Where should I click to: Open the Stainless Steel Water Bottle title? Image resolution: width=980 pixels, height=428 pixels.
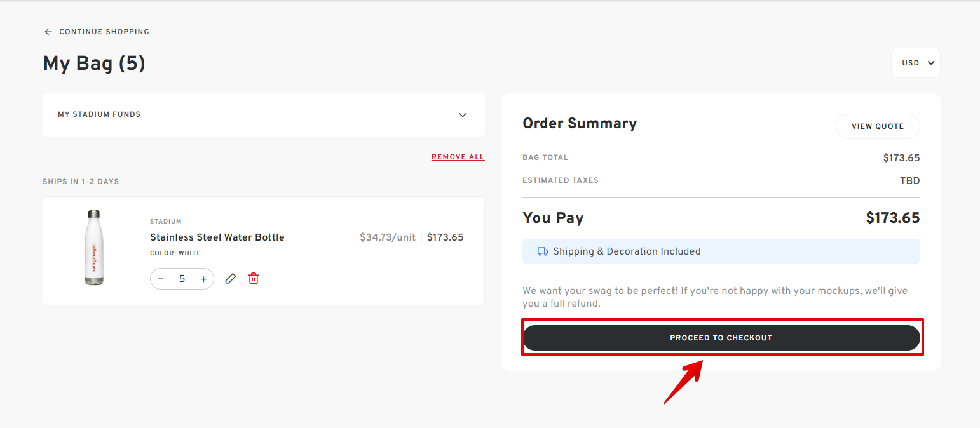tap(217, 237)
